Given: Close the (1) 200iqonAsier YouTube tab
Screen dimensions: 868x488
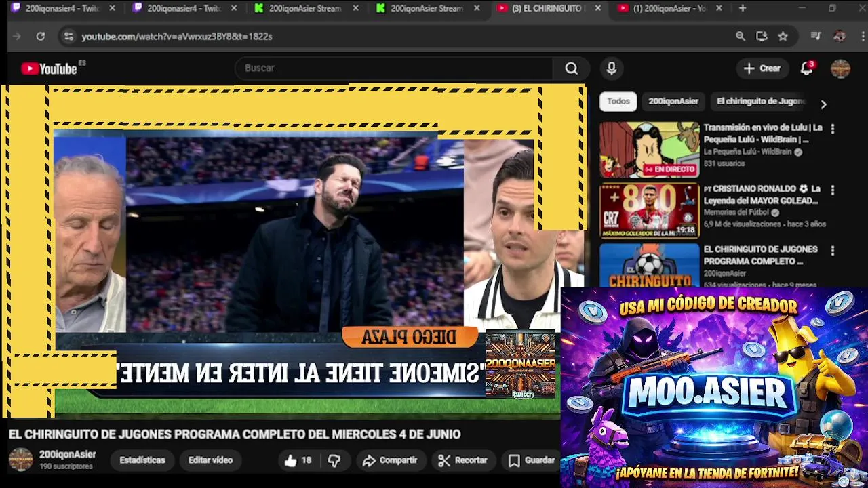Looking at the screenshot, I should (719, 8).
